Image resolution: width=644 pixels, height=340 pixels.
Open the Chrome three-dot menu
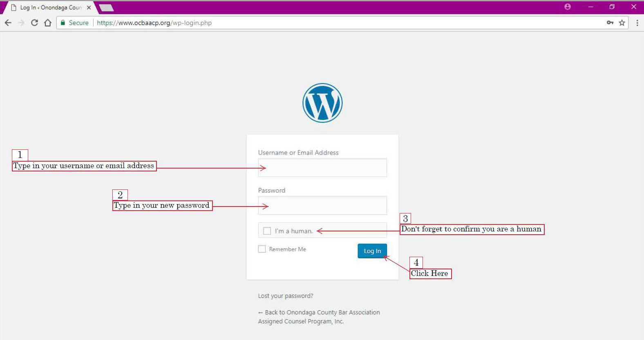[x=637, y=23]
